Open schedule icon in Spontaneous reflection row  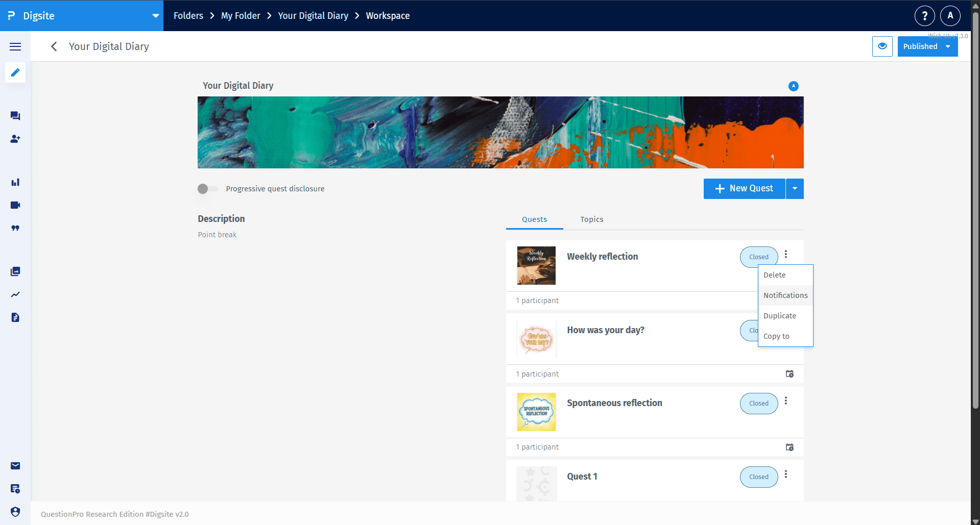(790, 447)
